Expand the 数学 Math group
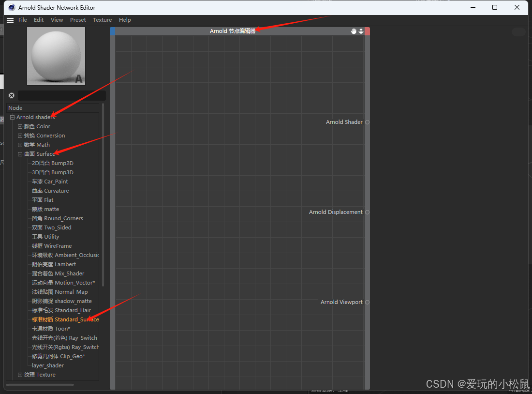 [20, 145]
